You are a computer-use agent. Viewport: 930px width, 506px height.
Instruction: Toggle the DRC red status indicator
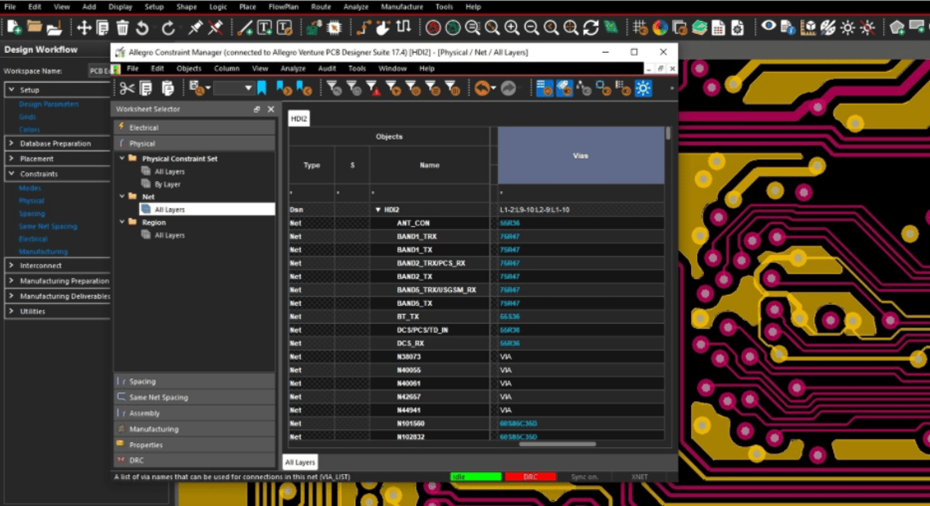pos(530,477)
